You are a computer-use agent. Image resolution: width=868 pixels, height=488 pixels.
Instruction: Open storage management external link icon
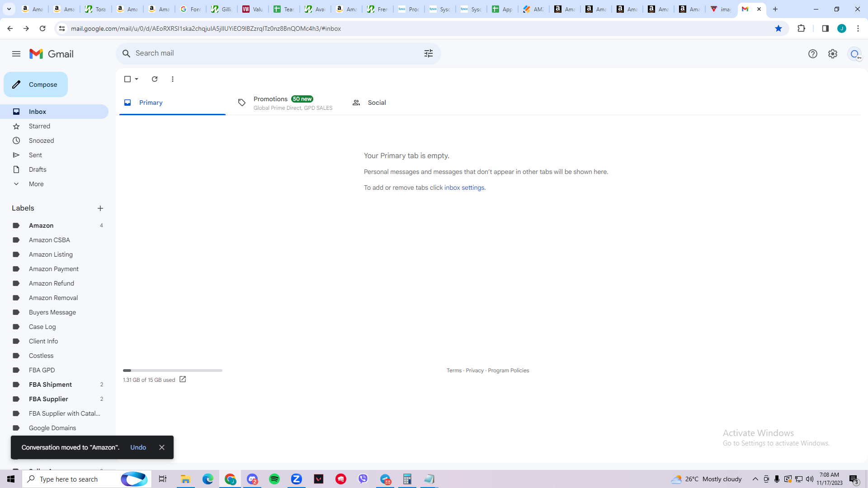[183, 380]
